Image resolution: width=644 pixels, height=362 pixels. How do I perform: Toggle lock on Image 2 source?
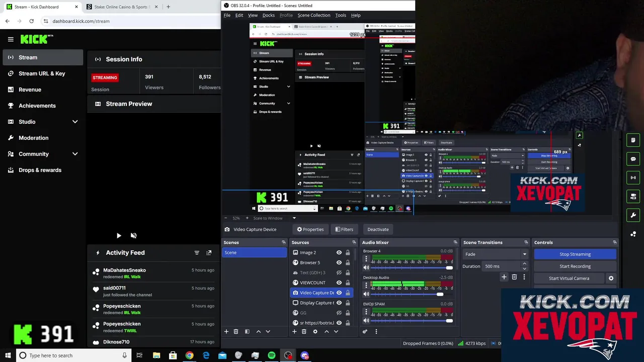pyautogui.click(x=348, y=252)
